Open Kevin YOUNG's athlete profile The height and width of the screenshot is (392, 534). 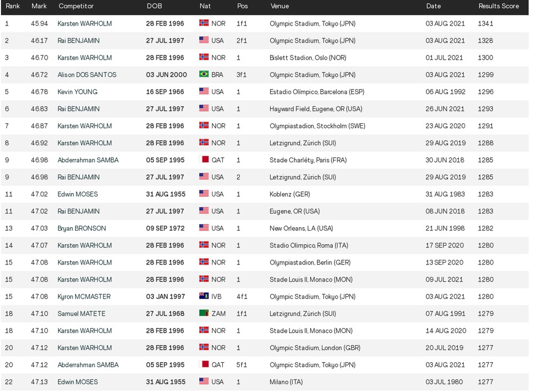point(77,92)
